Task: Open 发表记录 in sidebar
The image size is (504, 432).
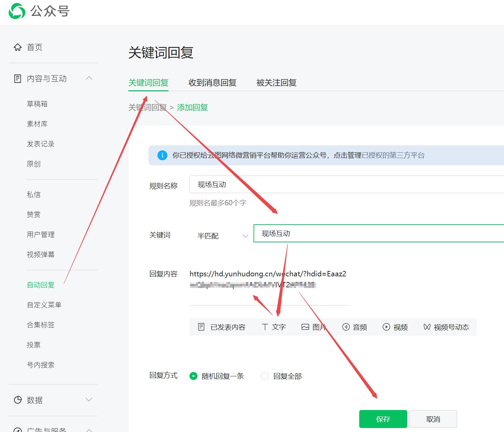Action: (x=41, y=144)
